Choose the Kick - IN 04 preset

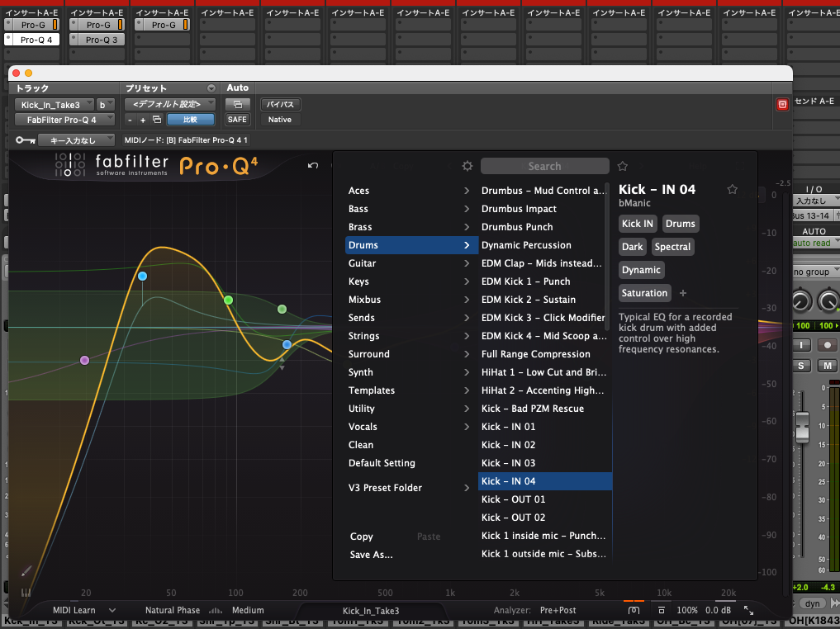(545, 481)
